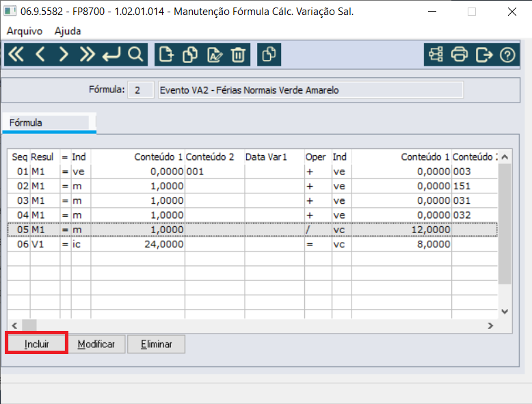Go to previous record arrow

pos(40,54)
